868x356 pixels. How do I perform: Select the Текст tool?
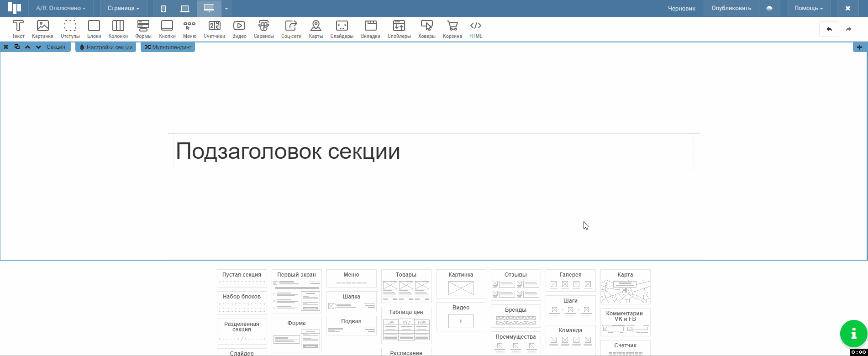click(18, 29)
